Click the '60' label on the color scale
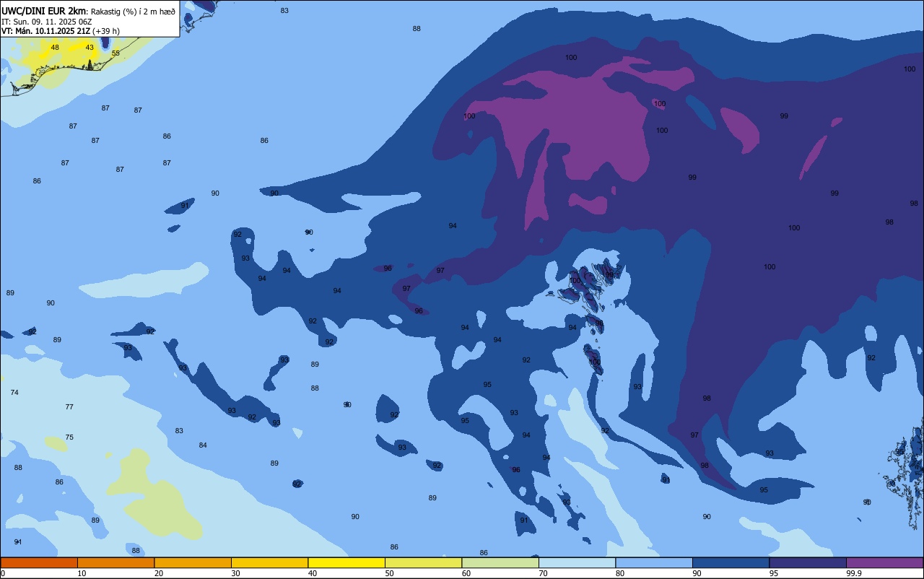Viewport: 924px width, 579px height. point(466,573)
